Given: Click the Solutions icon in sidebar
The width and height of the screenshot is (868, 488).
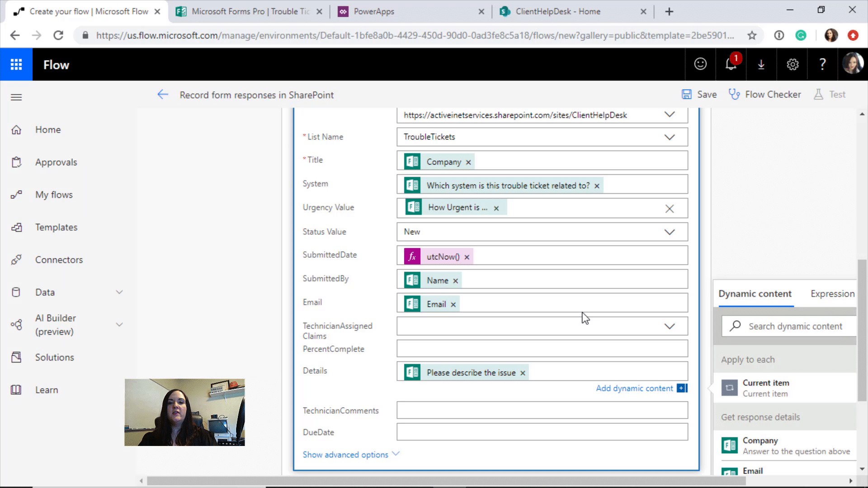Looking at the screenshot, I should click(16, 357).
